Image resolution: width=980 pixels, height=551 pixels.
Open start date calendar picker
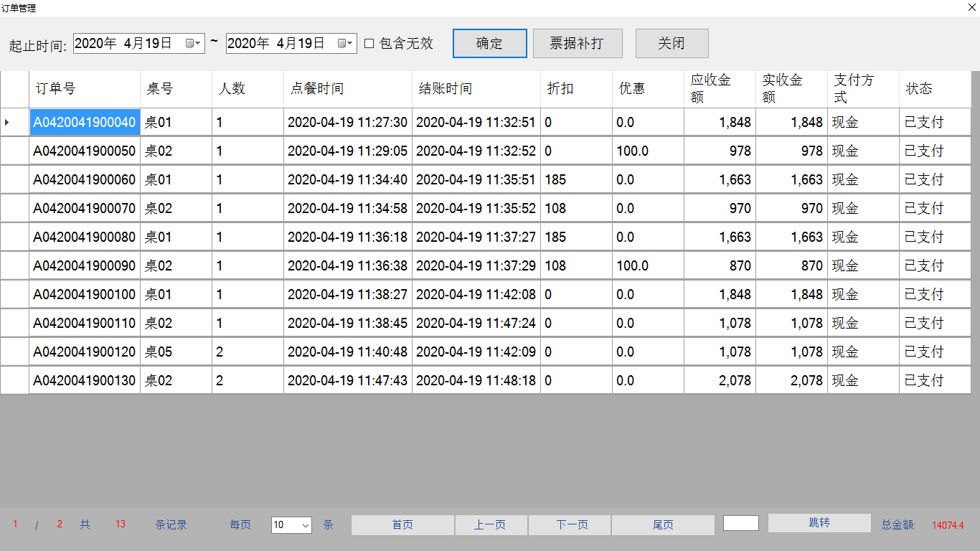click(x=194, y=43)
